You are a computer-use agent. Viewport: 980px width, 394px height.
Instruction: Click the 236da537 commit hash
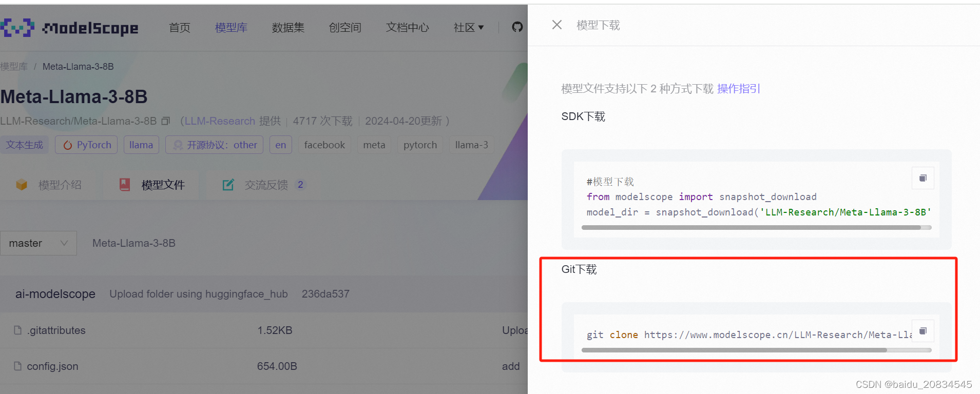pyautogui.click(x=325, y=294)
